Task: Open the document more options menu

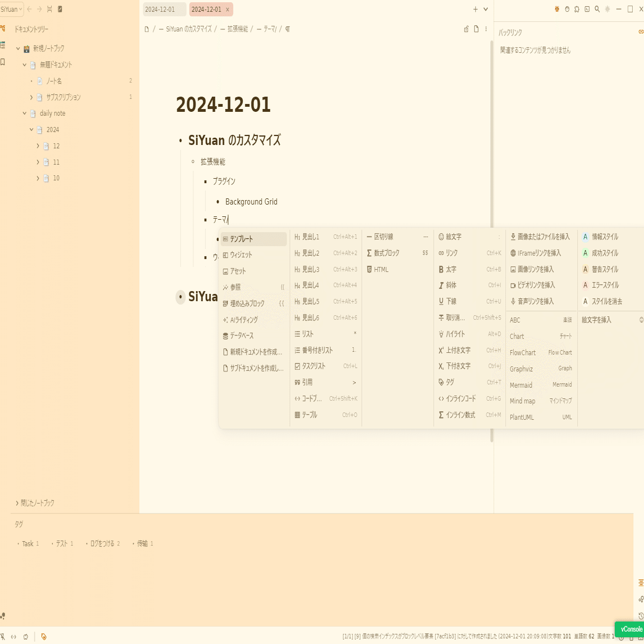Action: point(486,29)
